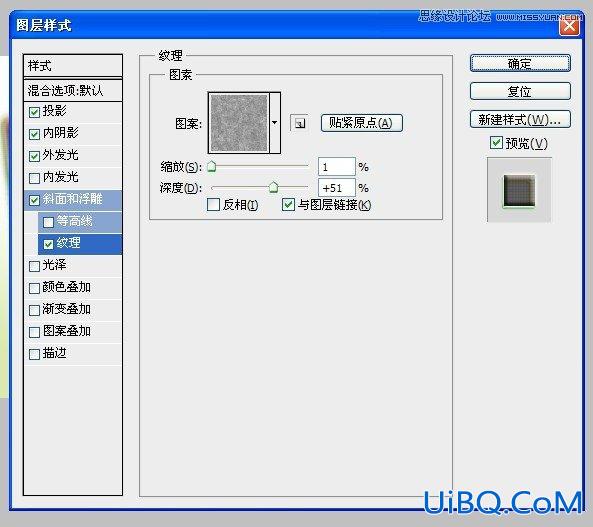Check the 反相 option
Image resolution: width=593 pixels, height=527 pixels.
pos(214,205)
